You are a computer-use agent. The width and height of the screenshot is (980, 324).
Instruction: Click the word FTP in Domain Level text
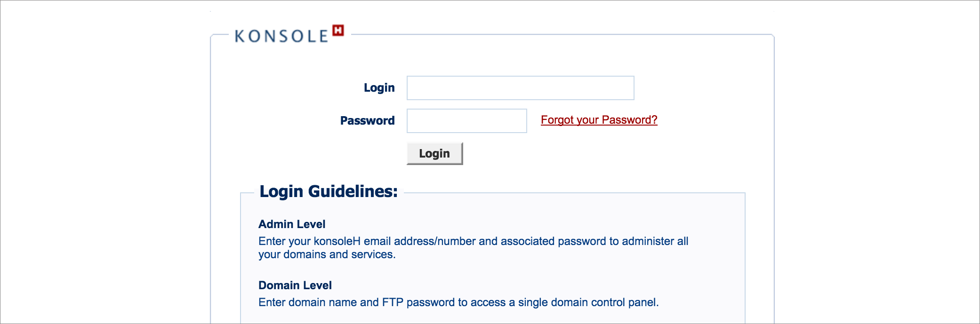[393, 302]
